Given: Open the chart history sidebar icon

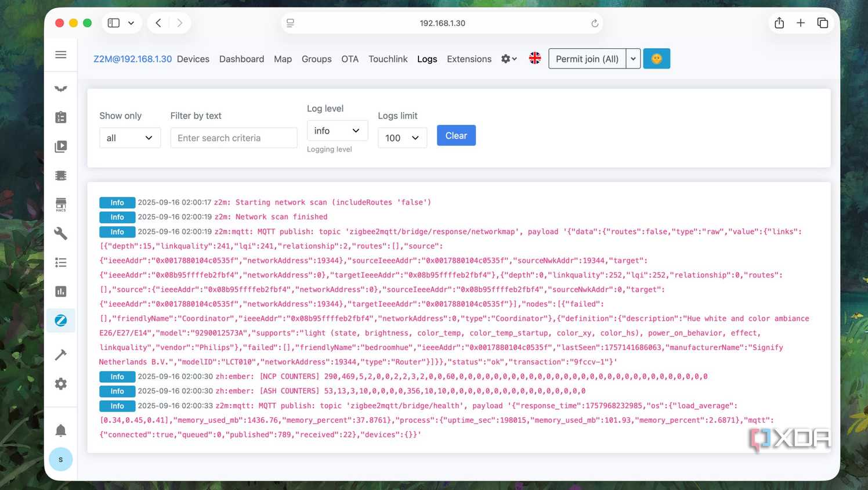Looking at the screenshot, I should tap(60, 291).
